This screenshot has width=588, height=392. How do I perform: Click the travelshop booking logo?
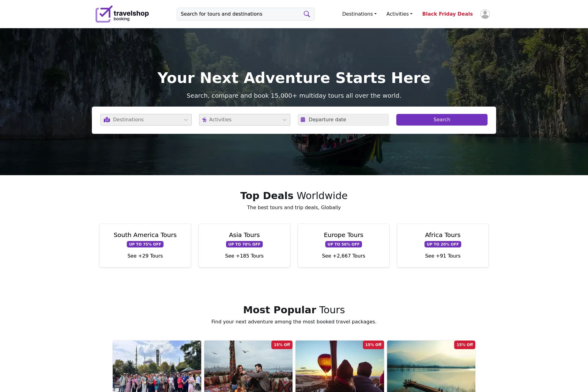click(122, 14)
